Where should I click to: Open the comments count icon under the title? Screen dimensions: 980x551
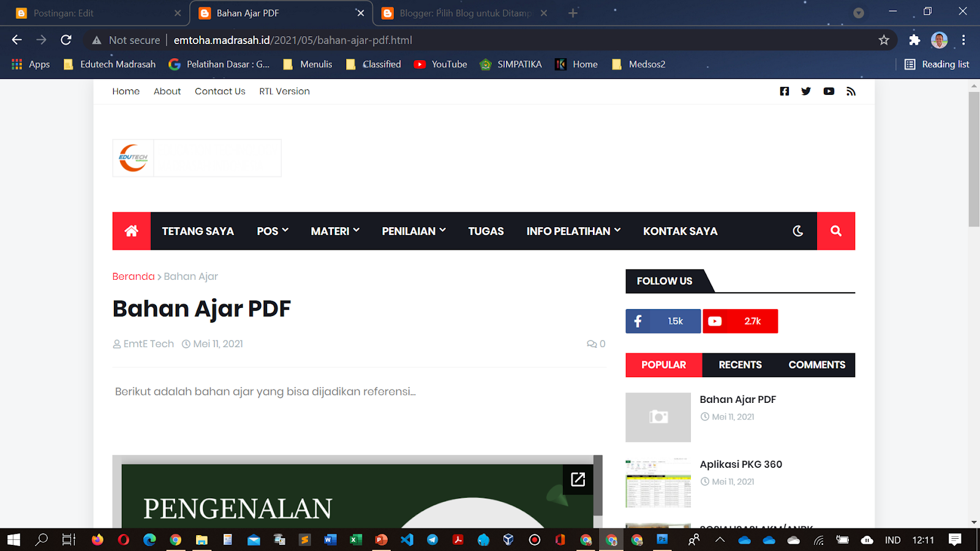click(x=596, y=344)
